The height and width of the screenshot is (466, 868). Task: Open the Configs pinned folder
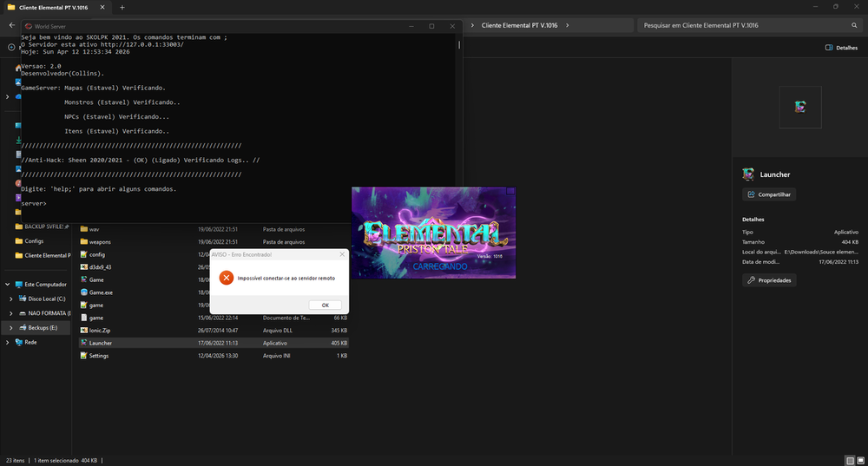(34, 241)
